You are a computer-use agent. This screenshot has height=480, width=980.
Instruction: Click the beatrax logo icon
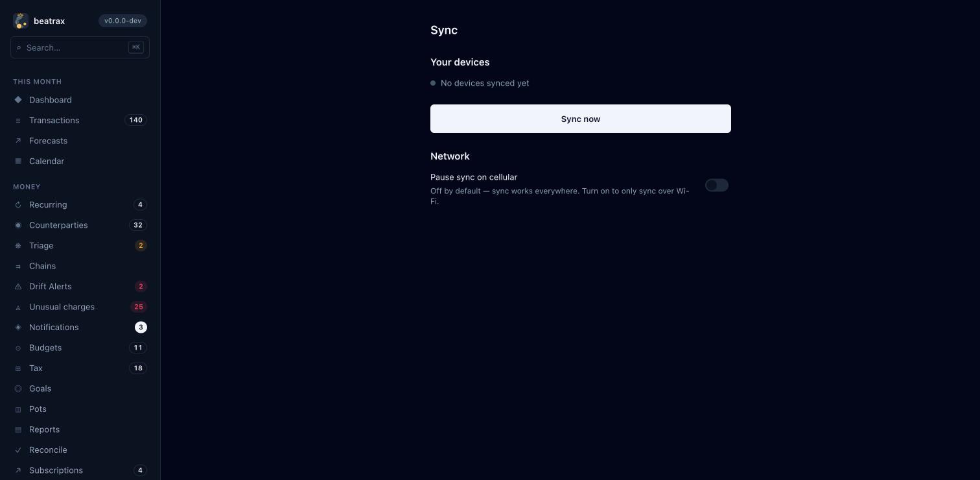click(21, 21)
